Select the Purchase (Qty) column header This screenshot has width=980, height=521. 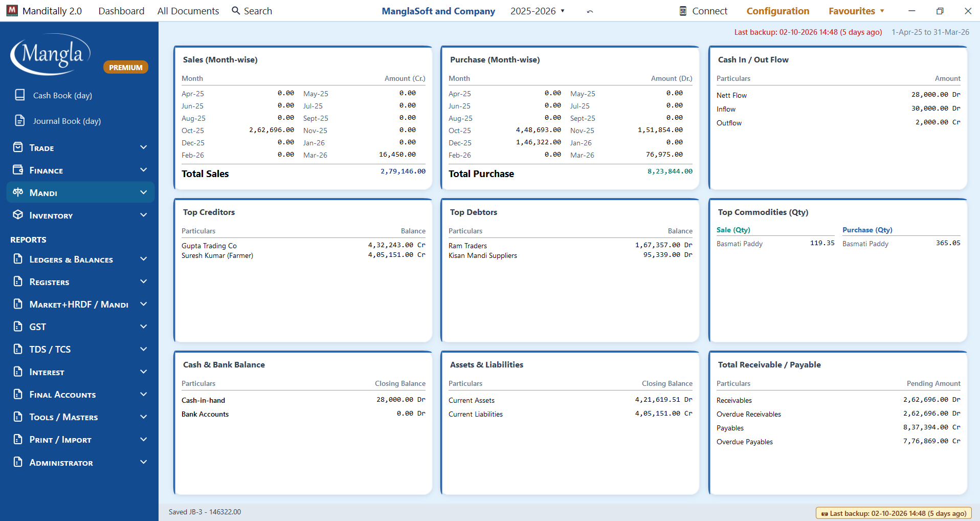coord(867,230)
